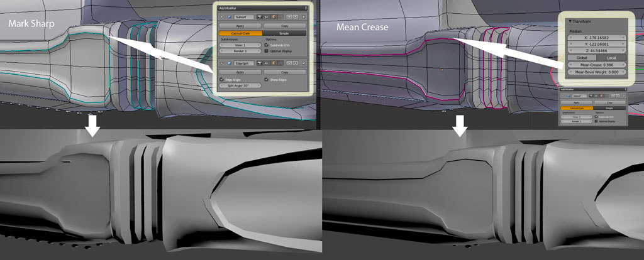Collapse the Subsurf modifier in Mark Sharp panel

coord(222,17)
